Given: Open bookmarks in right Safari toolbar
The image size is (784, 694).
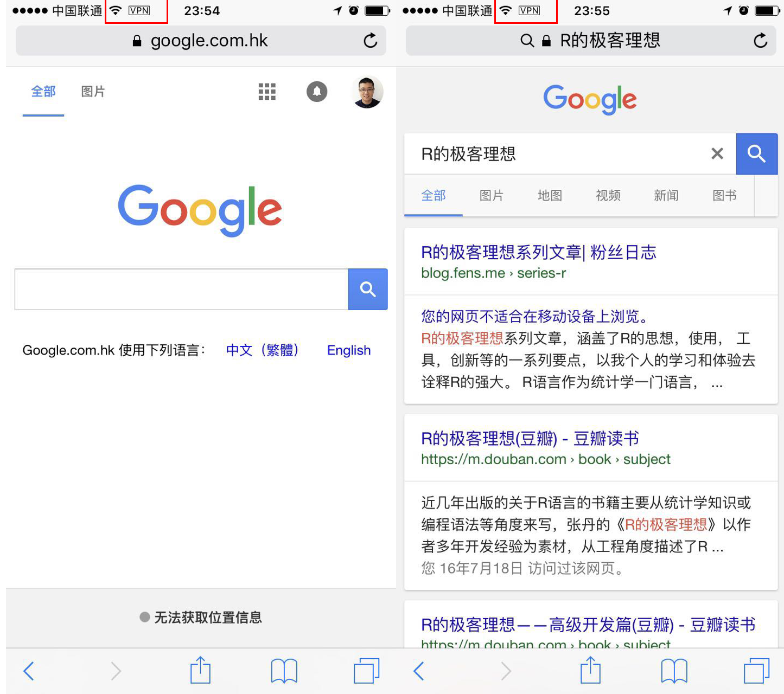Looking at the screenshot, I should click(674, 671).
